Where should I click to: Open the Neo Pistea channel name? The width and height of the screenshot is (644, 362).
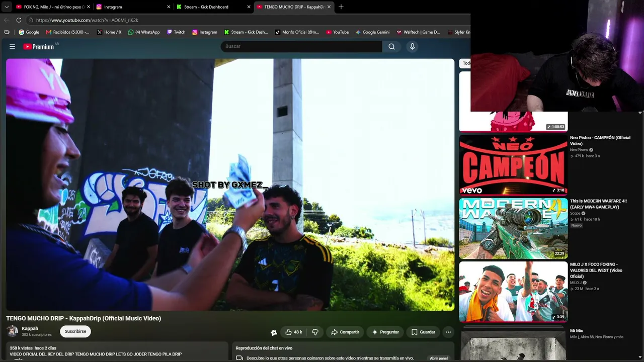tap(579, 150)
